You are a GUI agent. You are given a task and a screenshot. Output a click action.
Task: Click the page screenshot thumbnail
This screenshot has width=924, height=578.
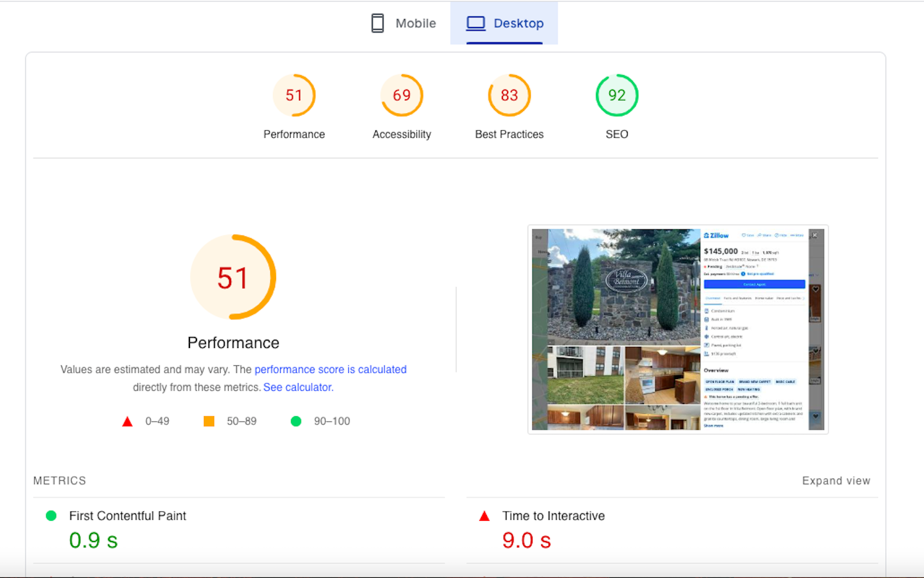(678, 329)
